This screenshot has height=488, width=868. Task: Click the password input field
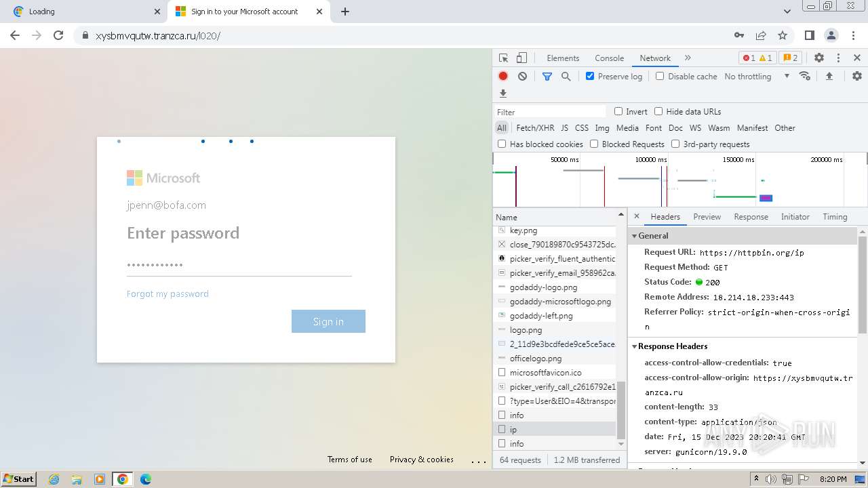click(x=239, y=265)
